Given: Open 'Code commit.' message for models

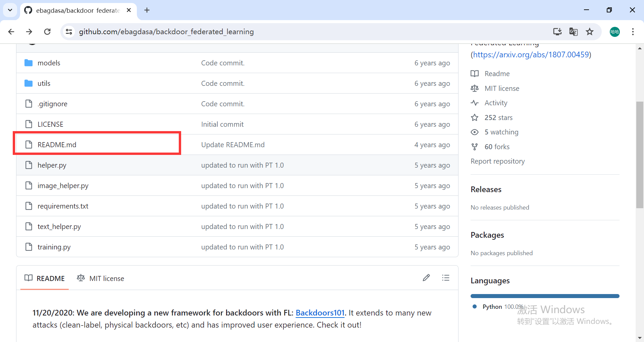Looking at the screenshot, I should point(223,63).
